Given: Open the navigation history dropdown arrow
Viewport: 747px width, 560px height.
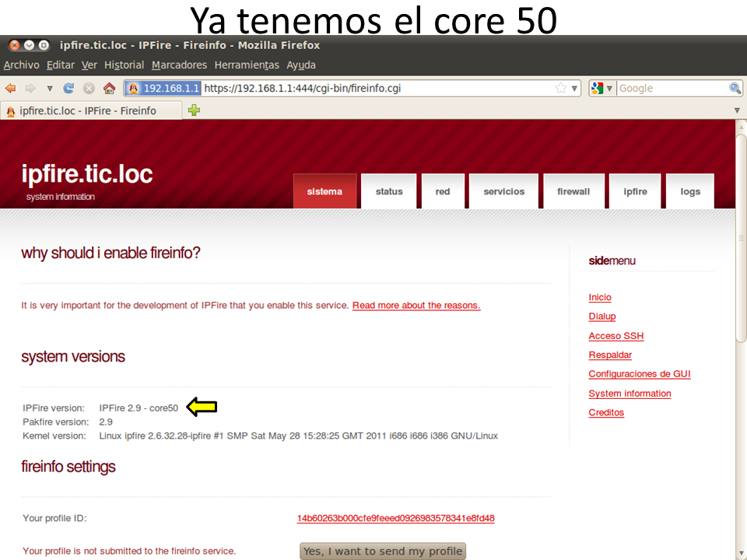Looking at the screenshot, I should [x=50, y=89].
